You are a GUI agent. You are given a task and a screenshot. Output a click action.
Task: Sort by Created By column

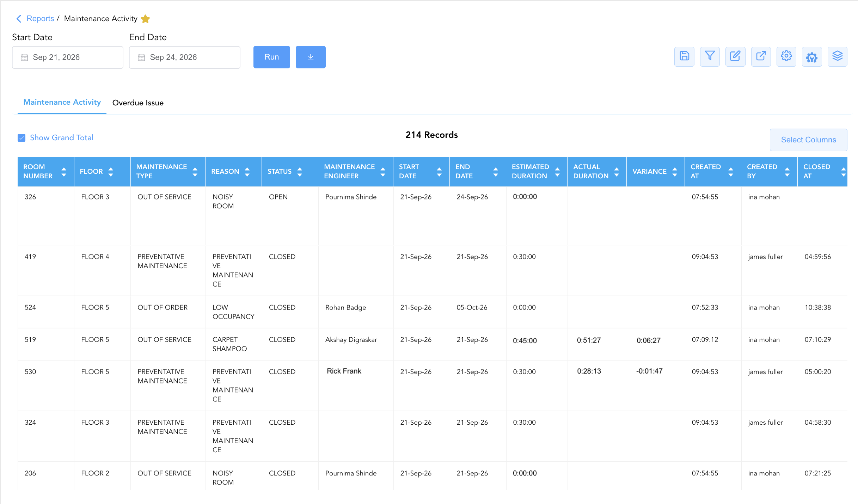pos(787,172)
